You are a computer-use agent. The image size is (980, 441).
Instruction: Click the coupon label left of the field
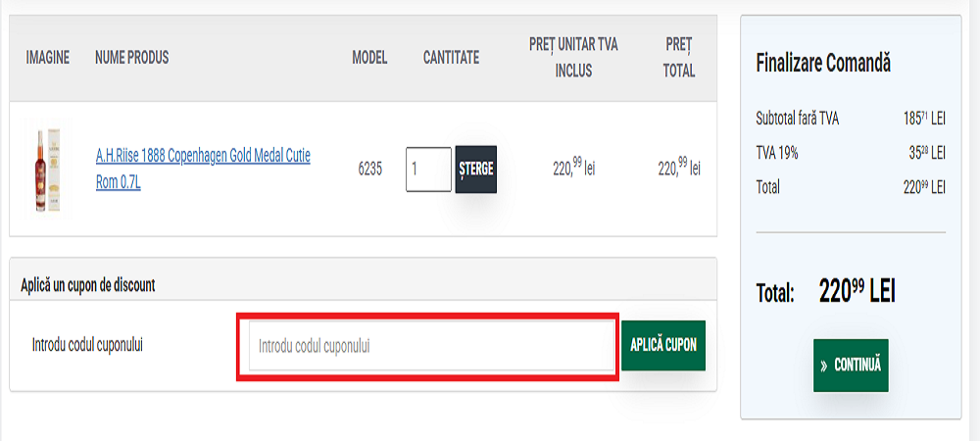click(87, 346)
